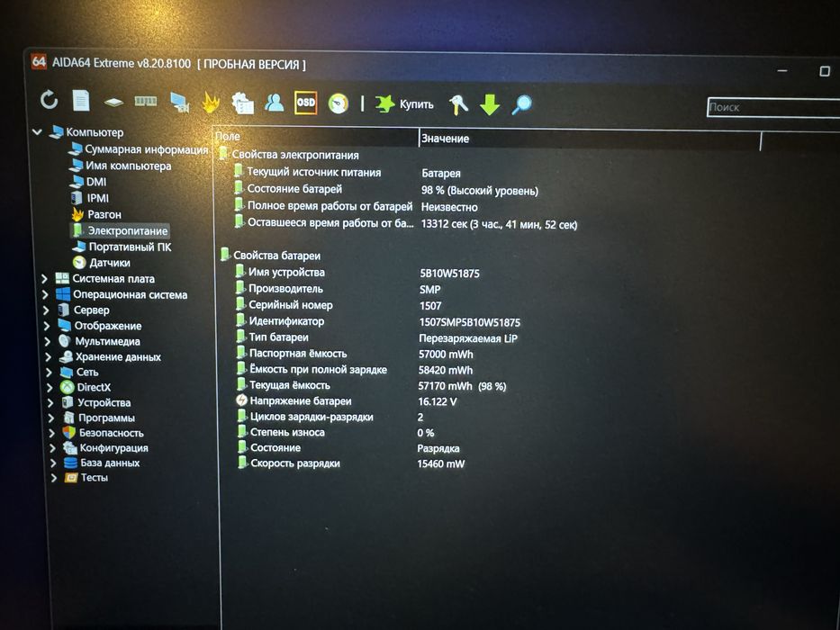840x630 pixels.
Task: Click the Тесты tree label
Action: 94,477
